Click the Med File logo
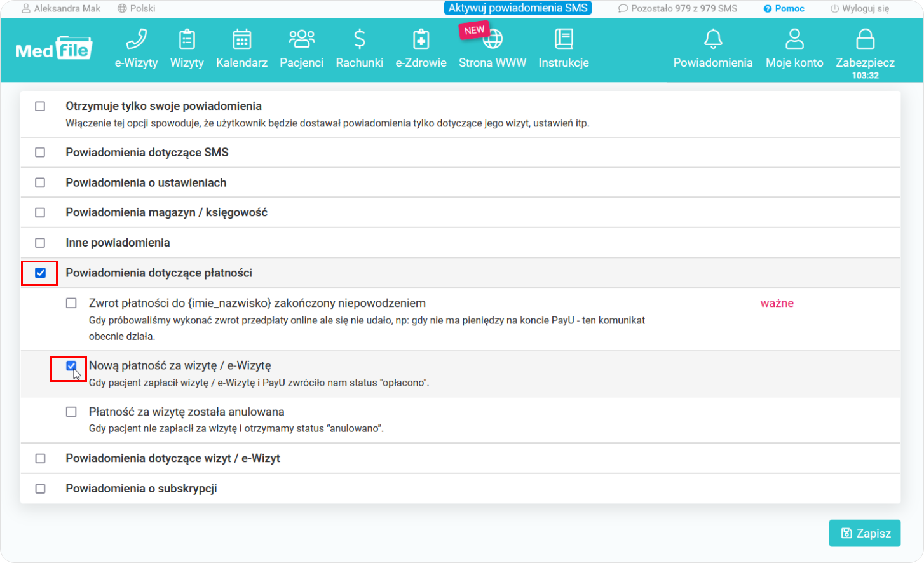Viewport: 924px width, 563px height. coord(54,48)
